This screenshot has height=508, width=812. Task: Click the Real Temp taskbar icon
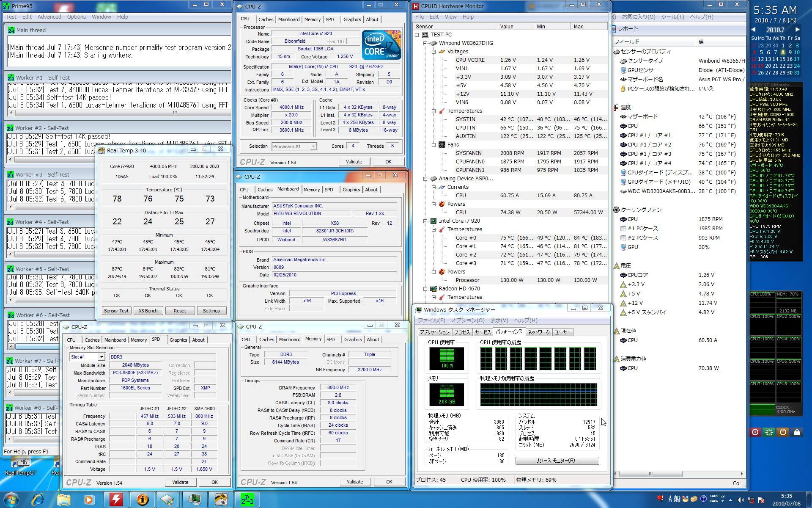tap(220, 500)
